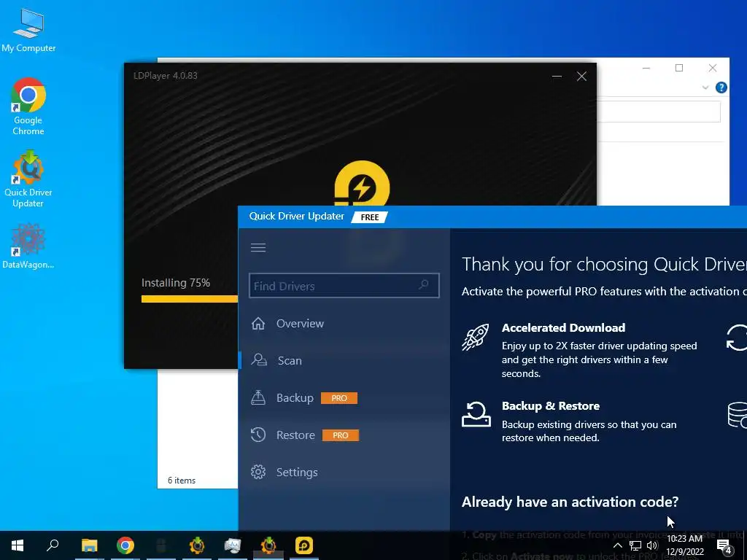Click the magnifier icon in Find Drivers box
This screenshot has height=560, width=747.
tap(424, 285)
